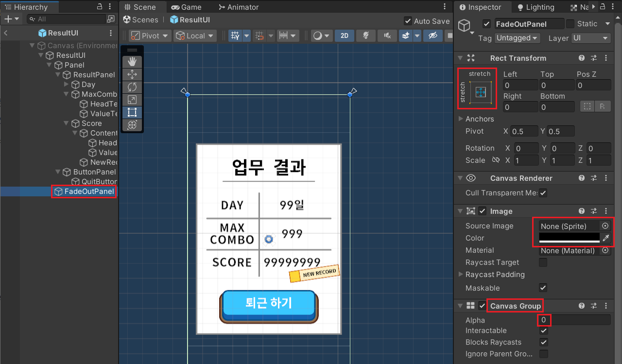Click the blueprint mode button
622x364 pixels.
pyautogui.click(x=587, y=106)
